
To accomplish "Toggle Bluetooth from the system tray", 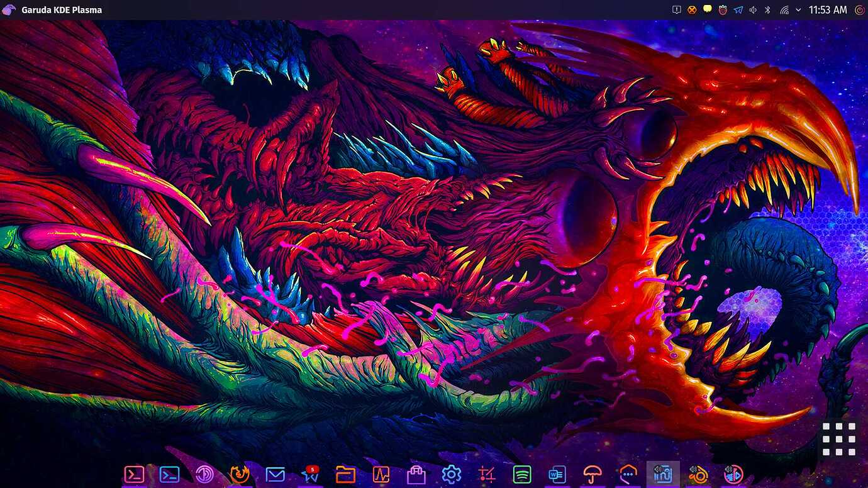I will pos(767,9).
